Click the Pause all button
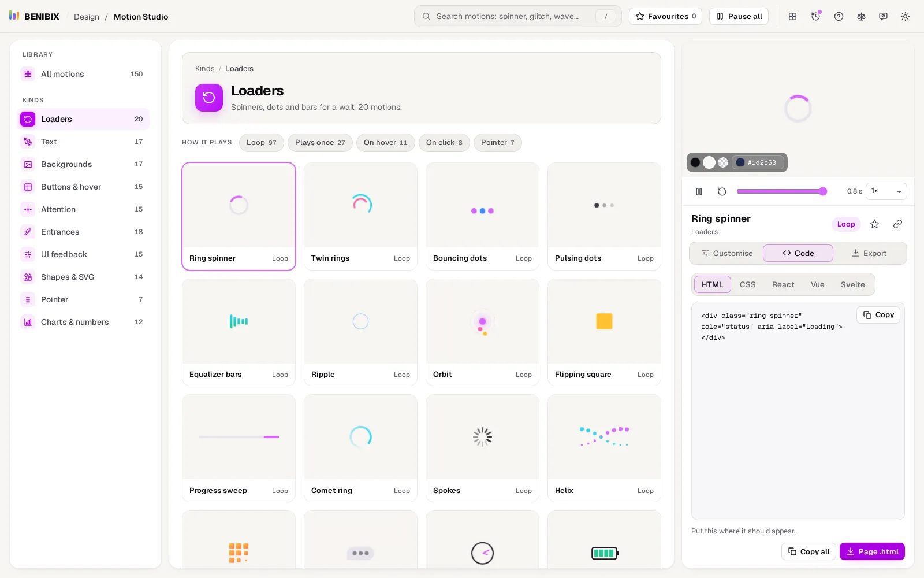The height and width of the screenshot is (578, 924). [739, 16]
